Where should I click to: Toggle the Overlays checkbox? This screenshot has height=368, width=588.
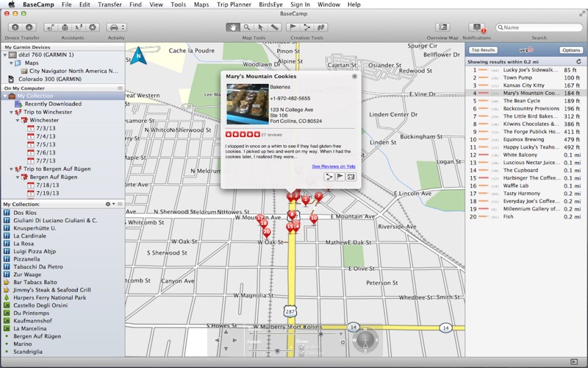pos(301,354)
